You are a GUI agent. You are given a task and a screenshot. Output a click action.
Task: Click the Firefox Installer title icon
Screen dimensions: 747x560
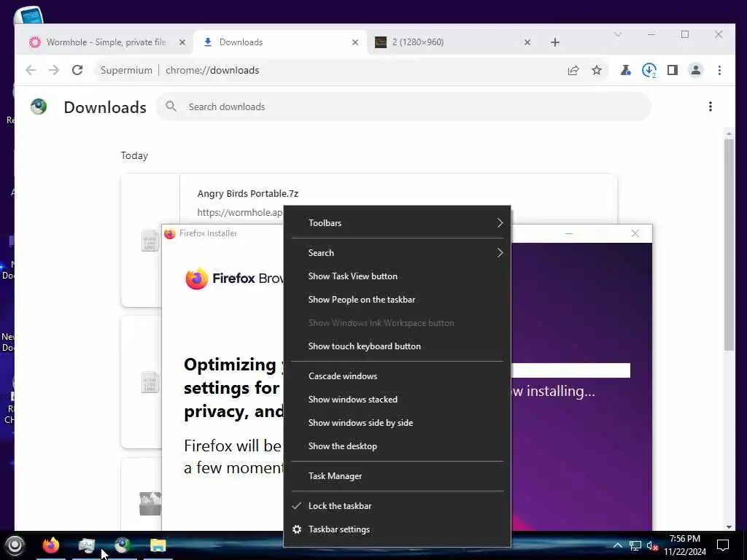tap(169, 233)
